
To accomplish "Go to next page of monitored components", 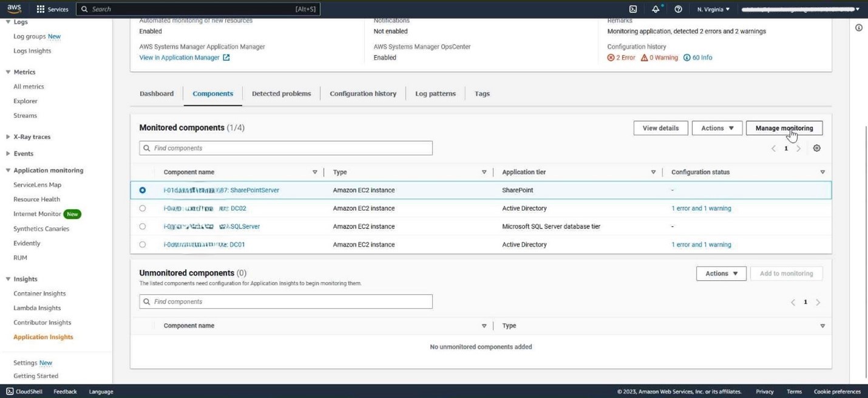I will 799,148.
